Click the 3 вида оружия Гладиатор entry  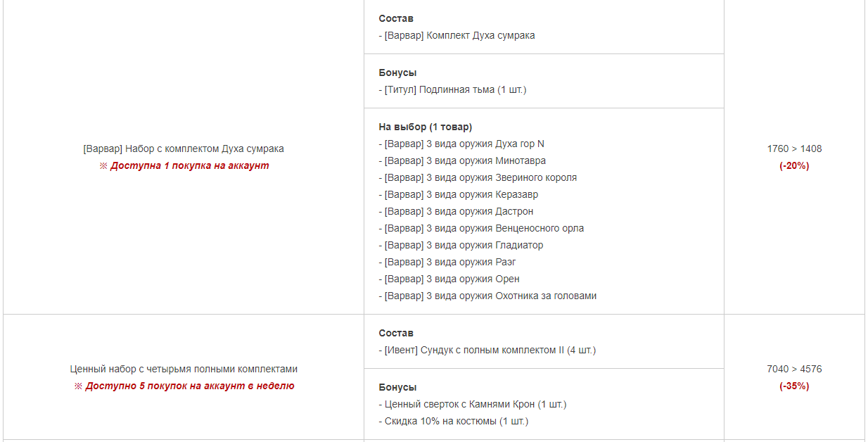461,245
